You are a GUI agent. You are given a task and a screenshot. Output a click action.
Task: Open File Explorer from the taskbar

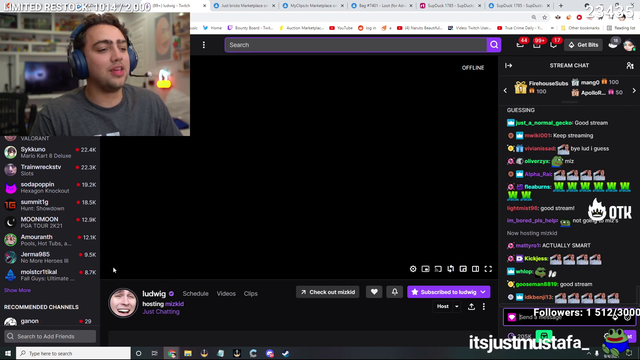pos(188,353)
